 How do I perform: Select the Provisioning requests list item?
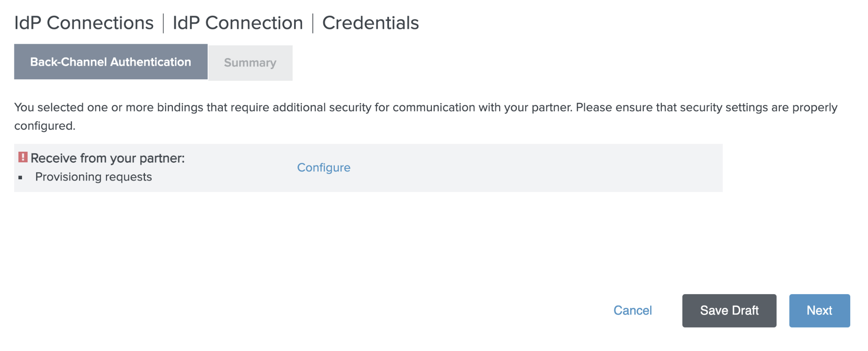pos(94,177)
